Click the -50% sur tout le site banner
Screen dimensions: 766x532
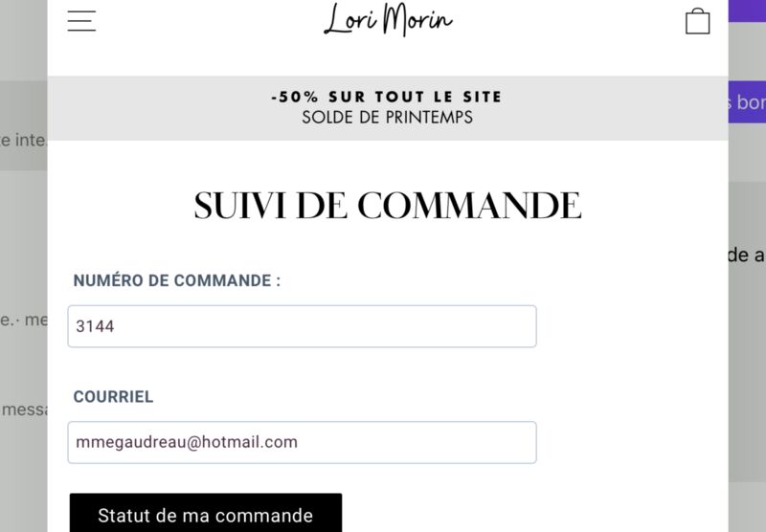coord(387,97)
